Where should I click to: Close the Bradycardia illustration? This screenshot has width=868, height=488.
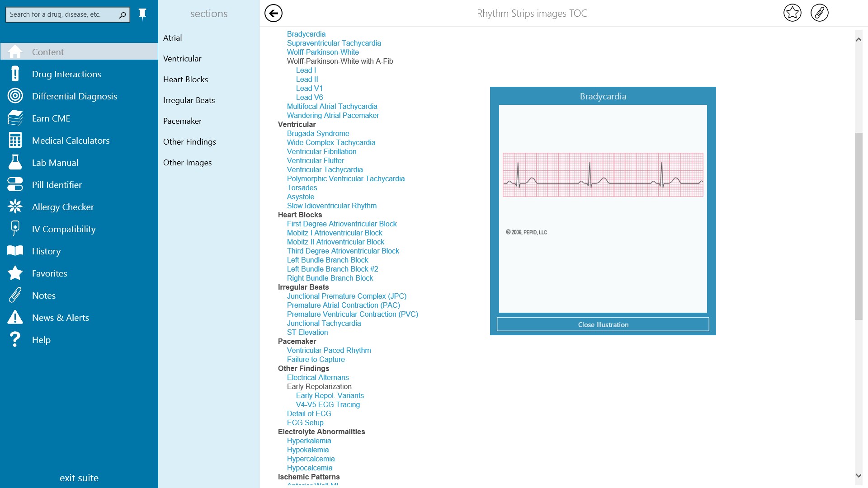603,324
